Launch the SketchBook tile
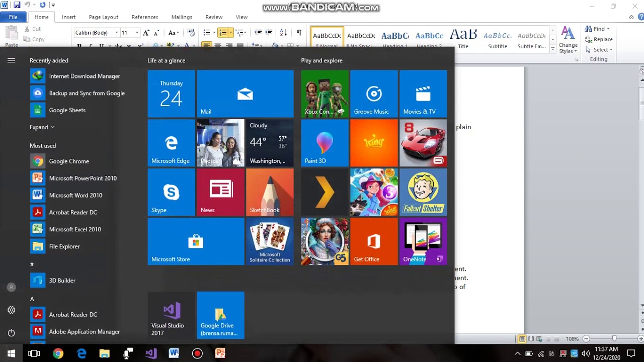 pyautogui.click(x=270, y=192)
